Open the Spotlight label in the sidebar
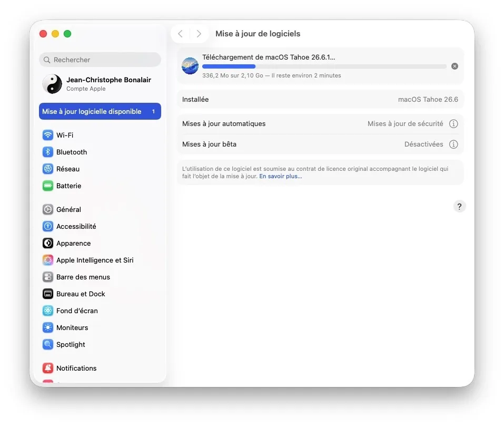 click(71, 345)
